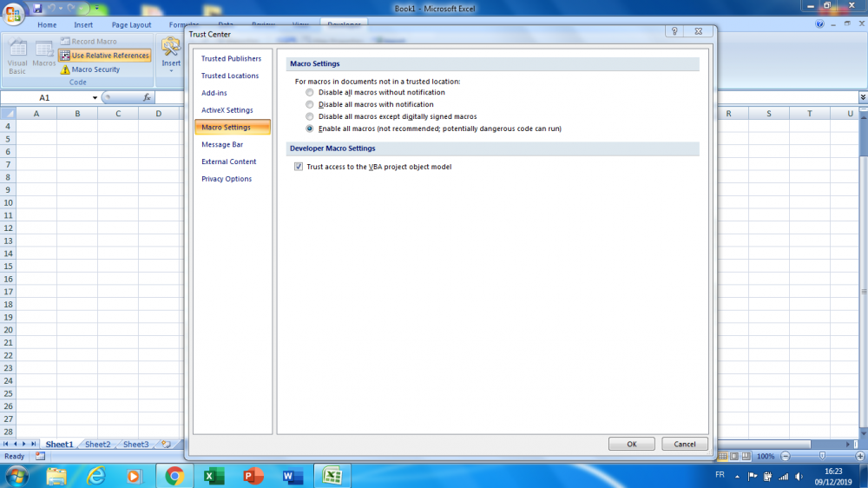
Task: Open Trusted Publishers section
Action: (x=232, y=59)
